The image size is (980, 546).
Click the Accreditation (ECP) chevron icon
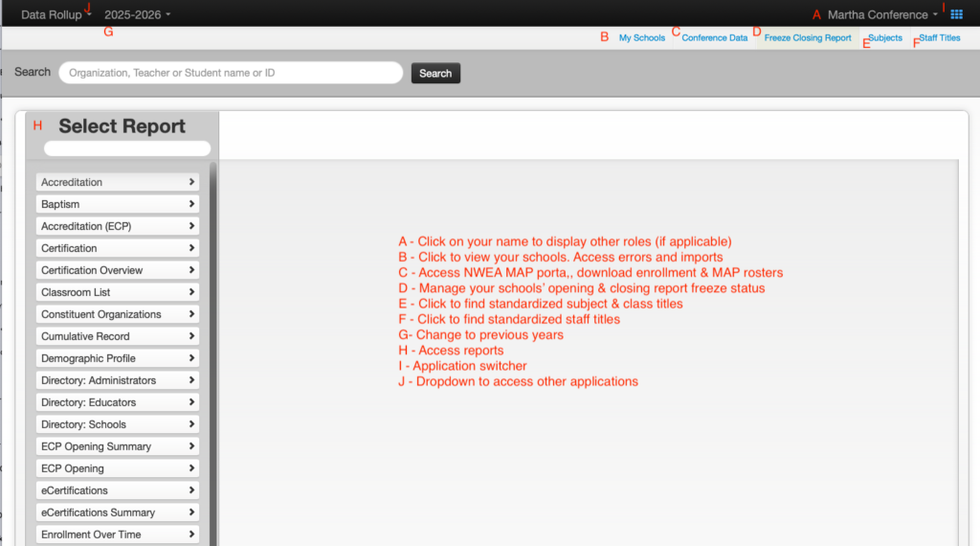[192, 226]
